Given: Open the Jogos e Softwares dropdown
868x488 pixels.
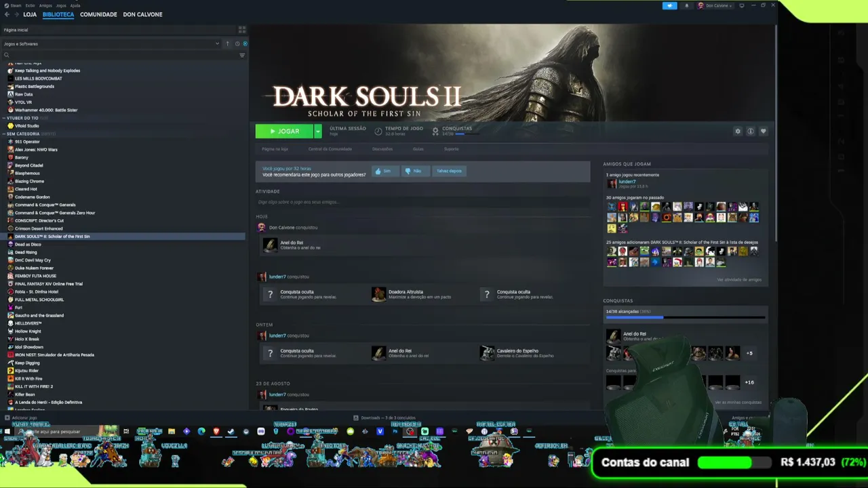Looking at the screenshot, I should tap(112, 44).
